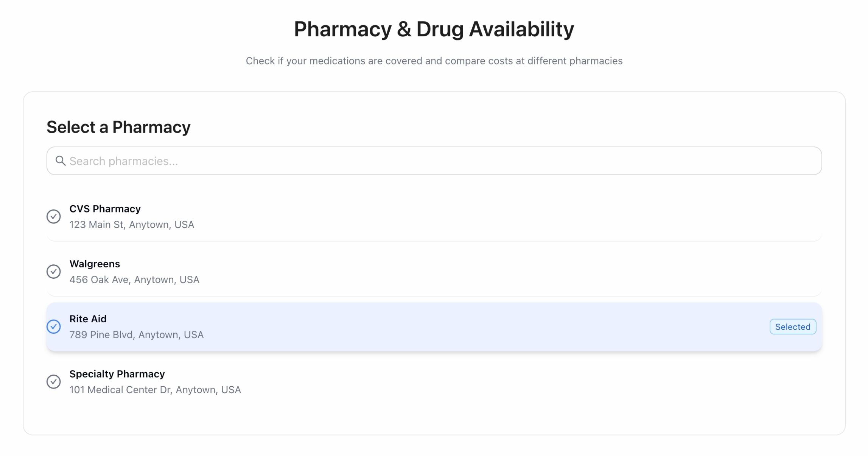This screenshot has width=868, height=456.
Task: Pick the Specialty Pharmacy name entry
Action: (117, 374)
